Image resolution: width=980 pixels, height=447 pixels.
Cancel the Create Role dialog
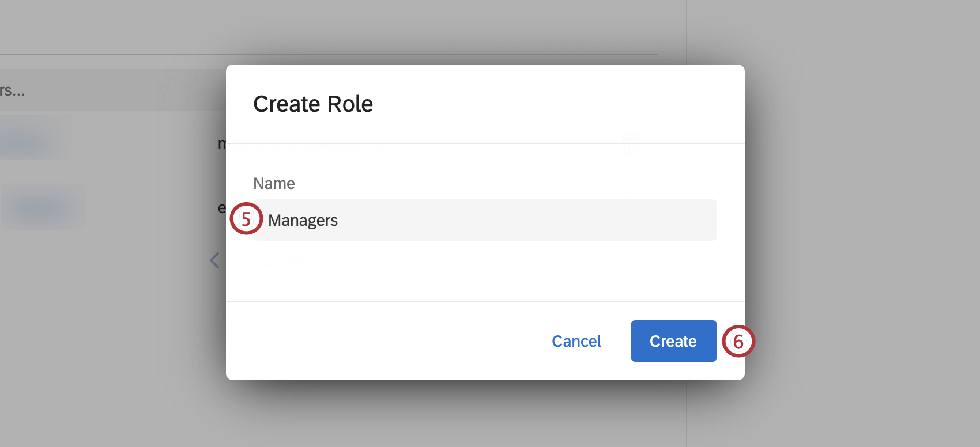(576, 341)
